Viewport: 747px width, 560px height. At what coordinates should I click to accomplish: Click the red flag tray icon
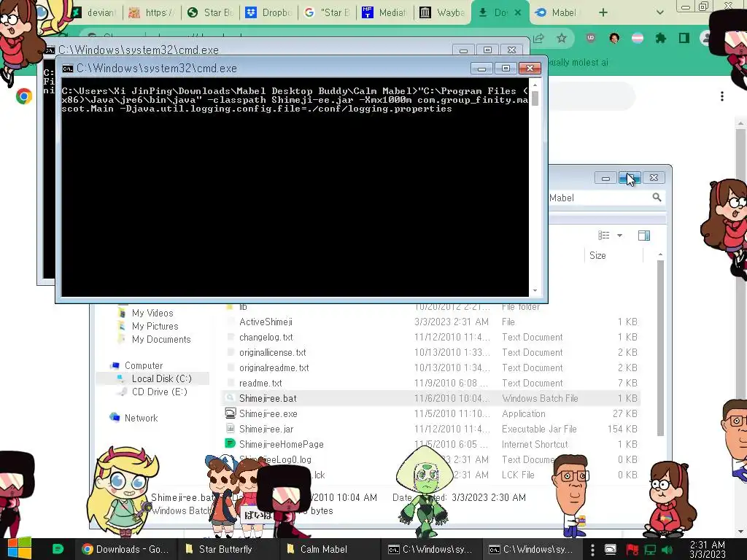pyautogui.click(x=632, y=550)
